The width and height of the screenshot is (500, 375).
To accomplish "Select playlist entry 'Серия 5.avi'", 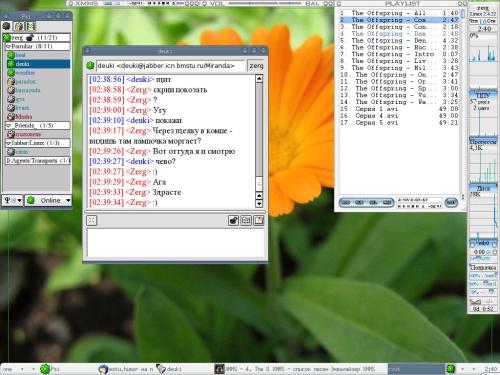I will [x=399, y=123].
